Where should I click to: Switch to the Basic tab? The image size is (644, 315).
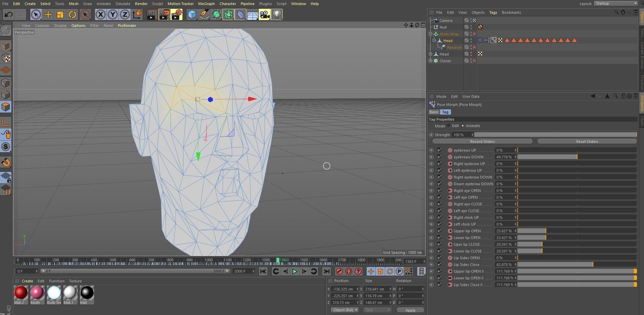tap(434, 112)
